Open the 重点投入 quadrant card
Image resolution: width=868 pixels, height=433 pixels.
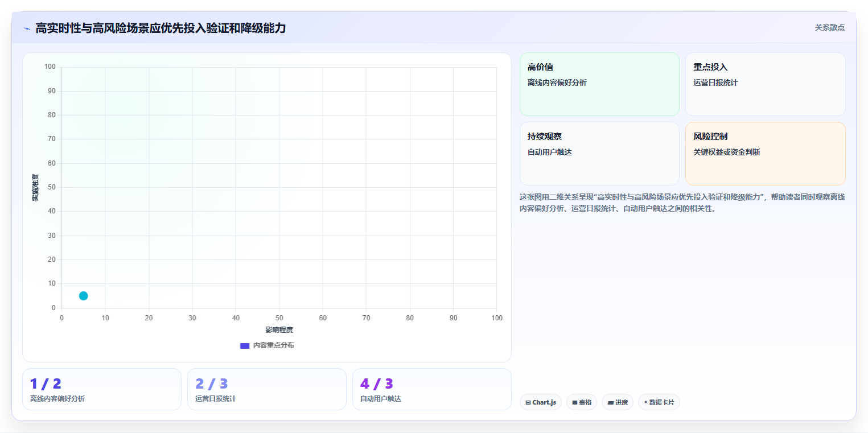[765, 84]
